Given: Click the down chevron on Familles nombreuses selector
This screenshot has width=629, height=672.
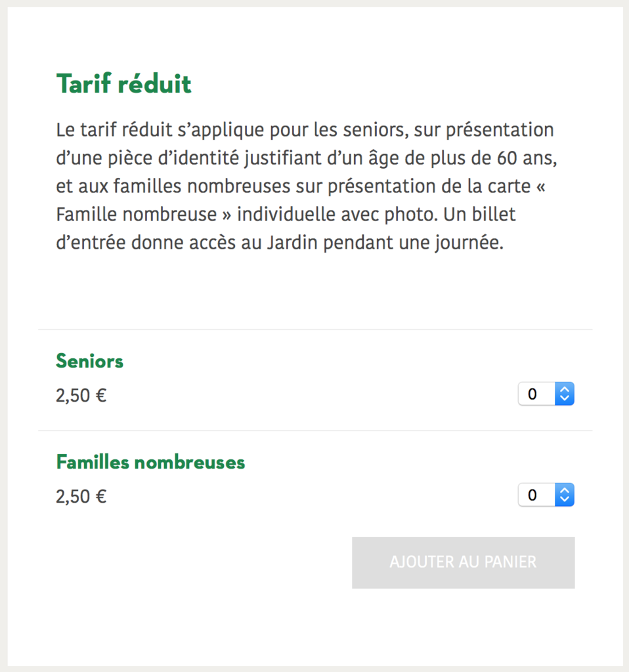Looking at the screenshot, I should coord(565,499).
